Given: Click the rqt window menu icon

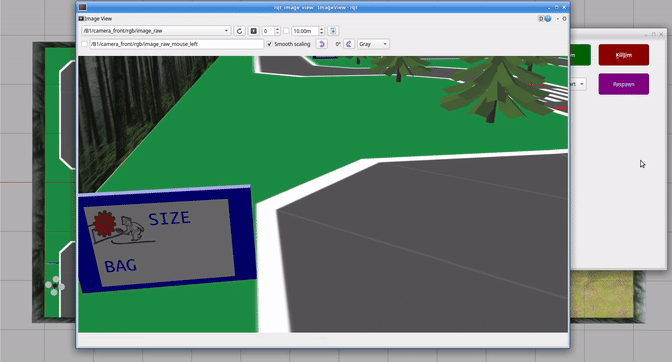Looking at the screenshot, I should pyautogui.click(x=83, y=7).
